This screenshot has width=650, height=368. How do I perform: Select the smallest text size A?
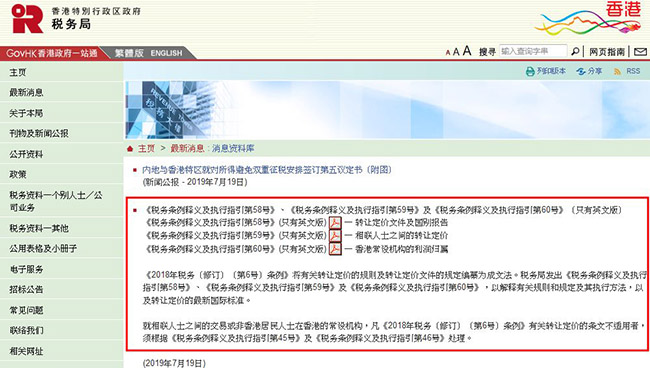tap(448, 53)
